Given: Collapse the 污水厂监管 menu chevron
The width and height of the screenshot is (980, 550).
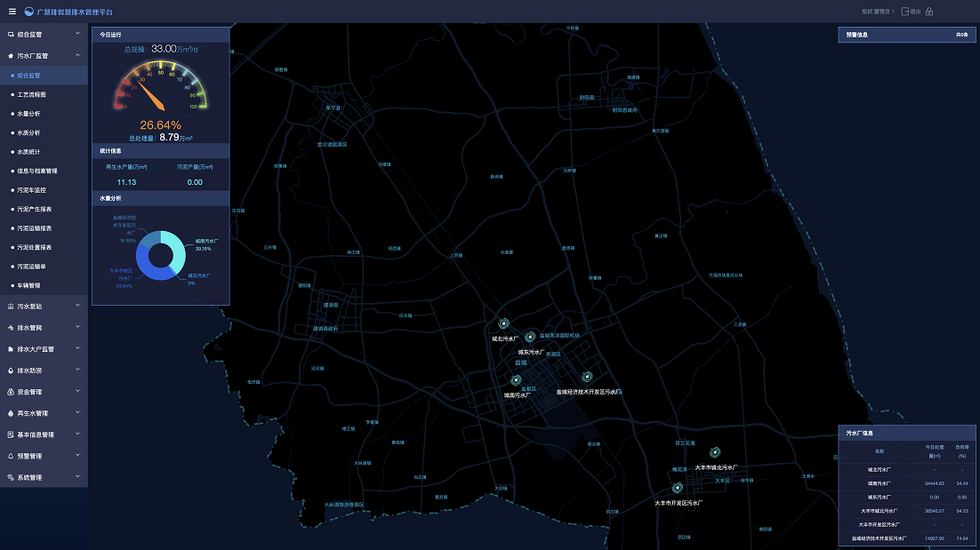Looking at the screenshot, I should [77, 55].
